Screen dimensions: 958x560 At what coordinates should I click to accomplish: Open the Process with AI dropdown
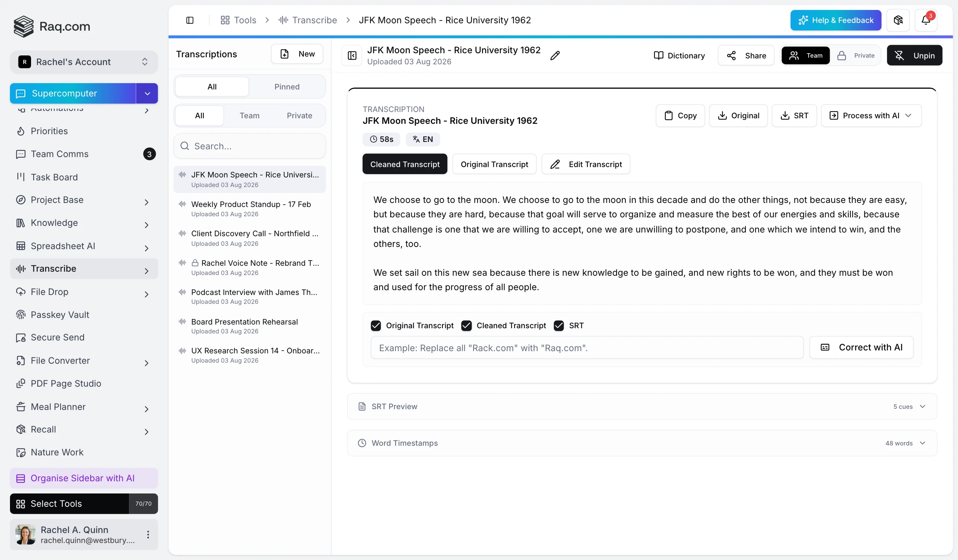coord(871,116)
